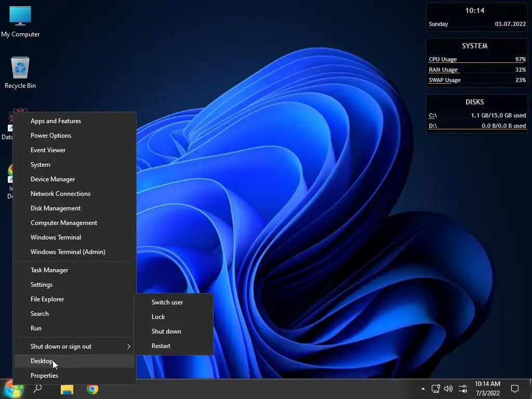532x399 pixels.
Task: Choose Lock in submenu
Action: coord(174,317)
